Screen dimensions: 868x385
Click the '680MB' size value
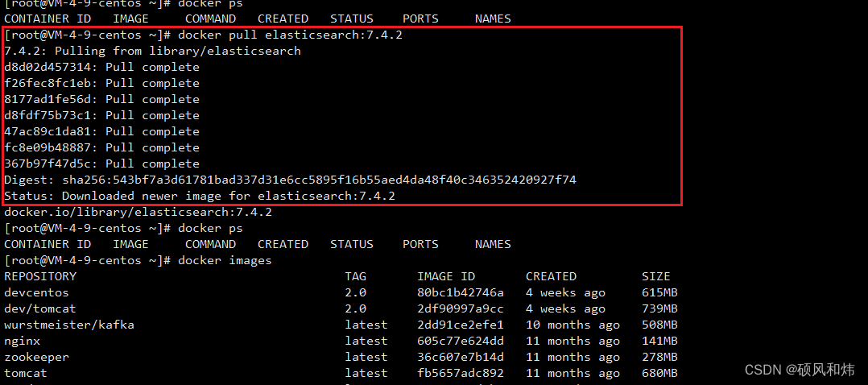coord(660,372)
